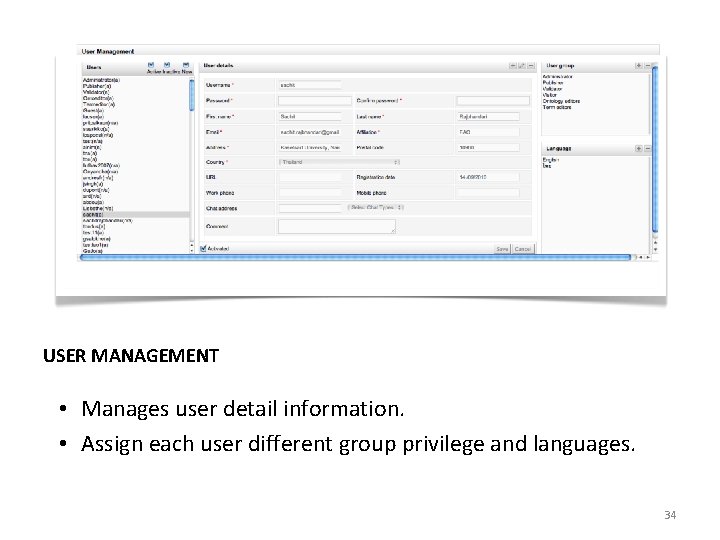The image size is (720, 540).
Task: Click the Username input field
Action: [x=310, y=85]
